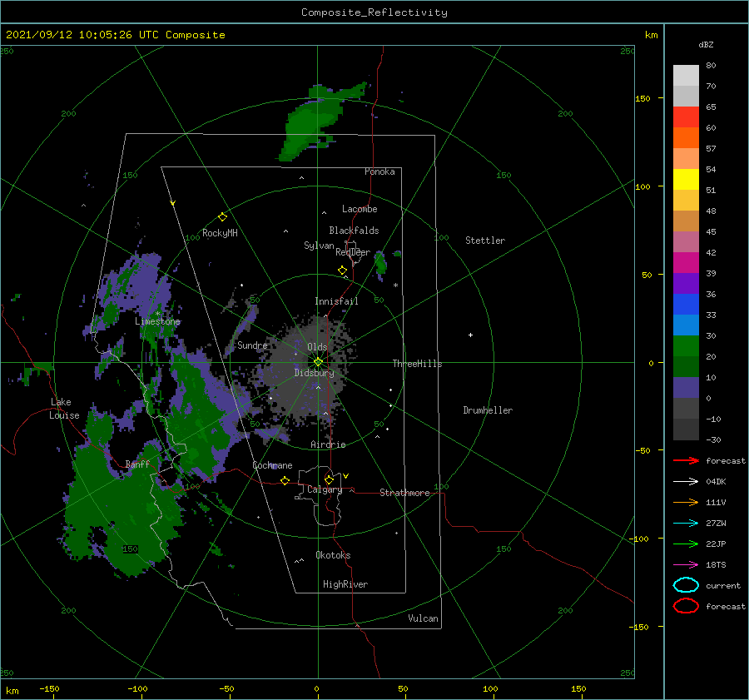Click the cyan current ellipse icon

pos(686,585)
